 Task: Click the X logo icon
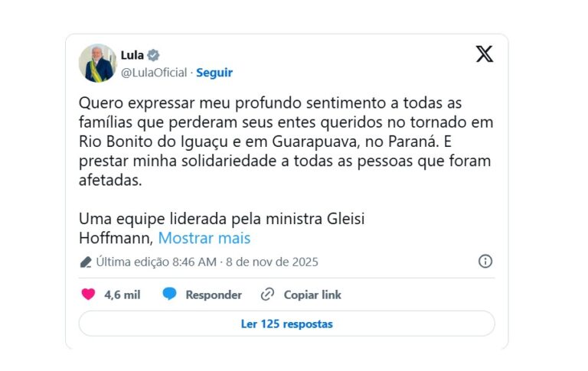484,54
